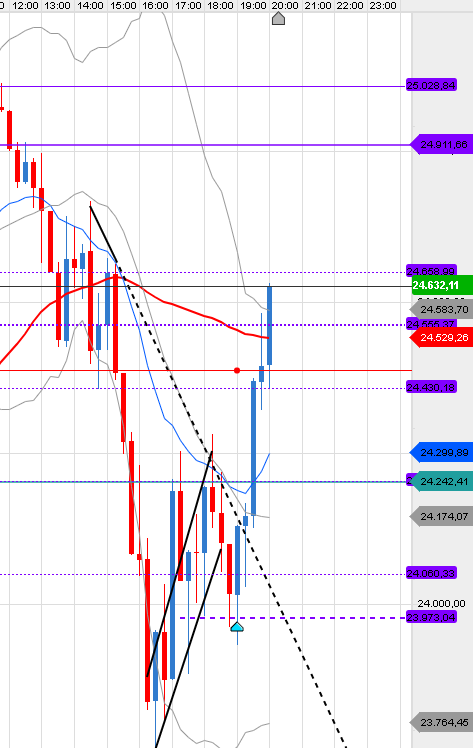
Task: Select the 24.555,37 purple label
Action: (x=431, y=324)
